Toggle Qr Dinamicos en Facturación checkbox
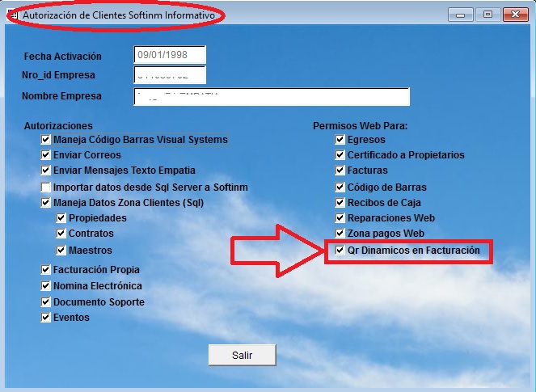Image resolution: width=536 pixels, height=392 pixels. click(x=340, y=251)
